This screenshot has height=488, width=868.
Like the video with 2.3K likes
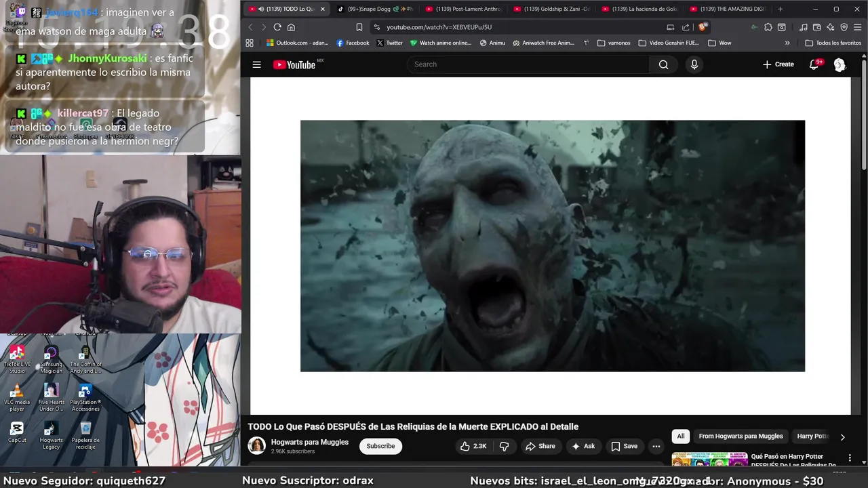click(x=473, y=446)
